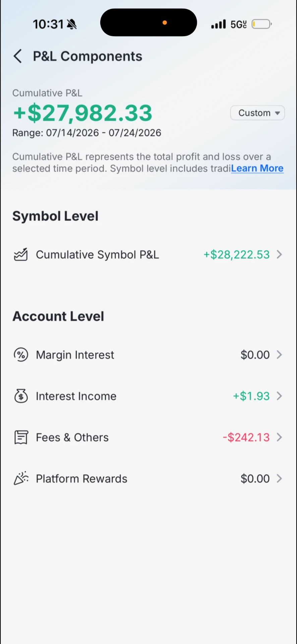
Task: Tap the battery indicator icon
Action: 261,24
